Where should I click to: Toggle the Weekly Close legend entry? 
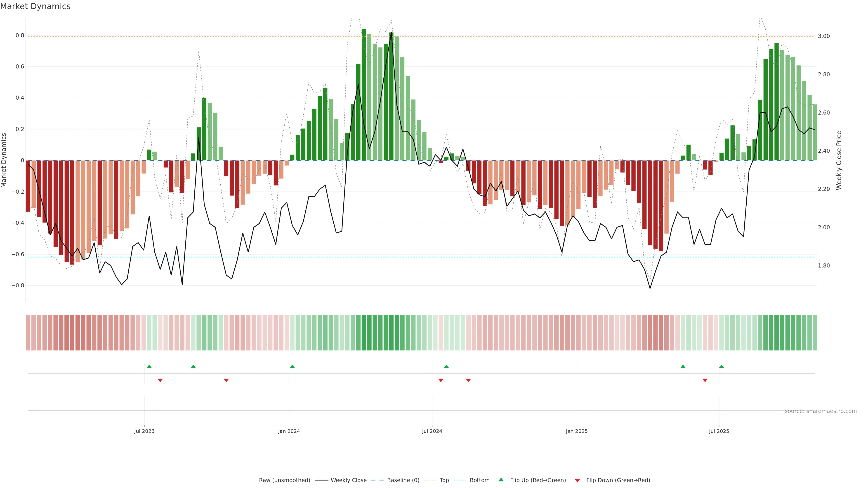[348, 480]
